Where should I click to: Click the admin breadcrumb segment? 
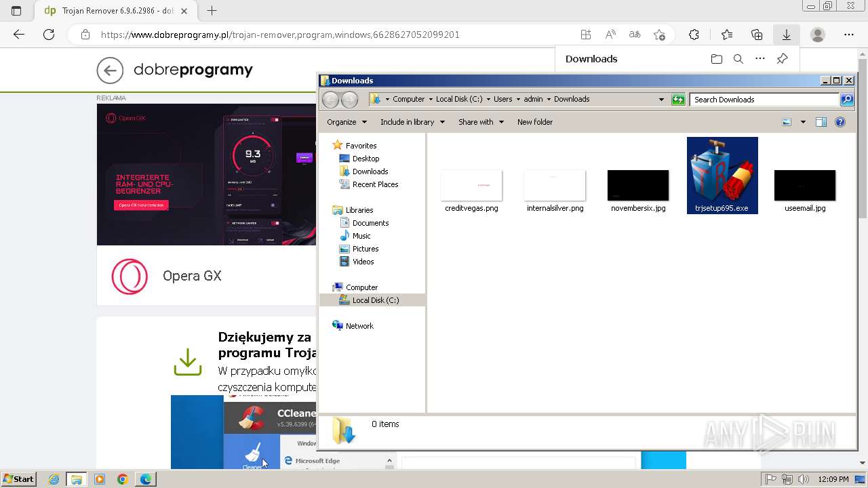click(533, 99)
